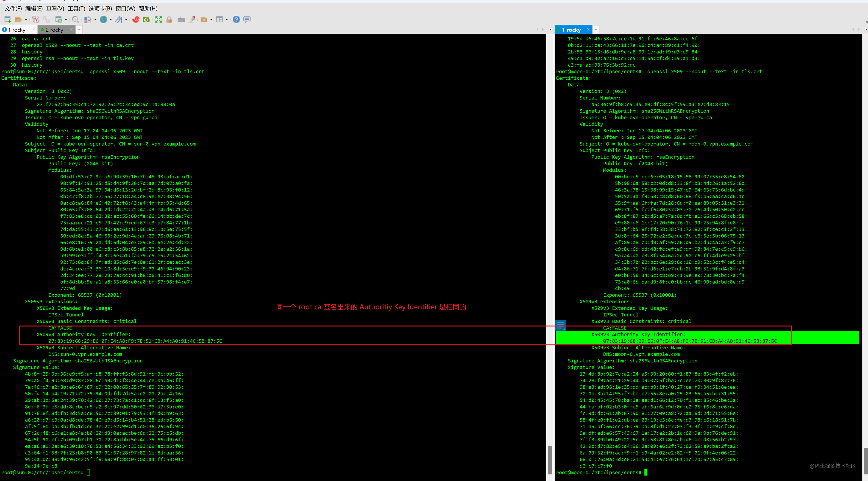Close the right pane 1 rocky tab
868x481 pixels.
[588, 29]
